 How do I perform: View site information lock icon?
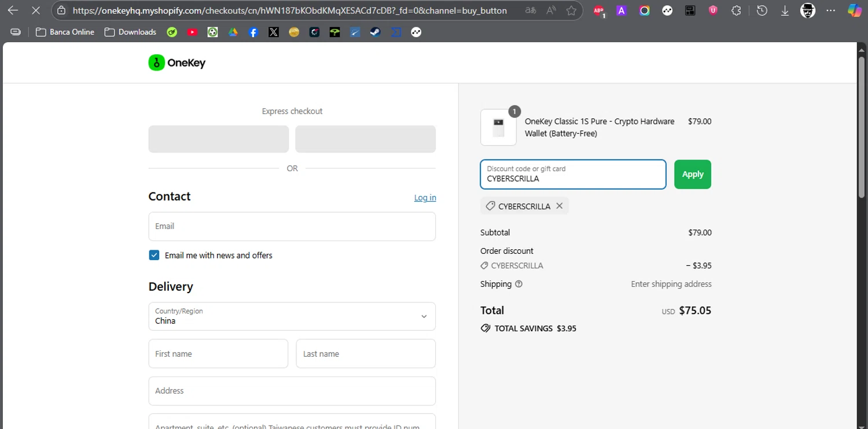coord(61,10)
